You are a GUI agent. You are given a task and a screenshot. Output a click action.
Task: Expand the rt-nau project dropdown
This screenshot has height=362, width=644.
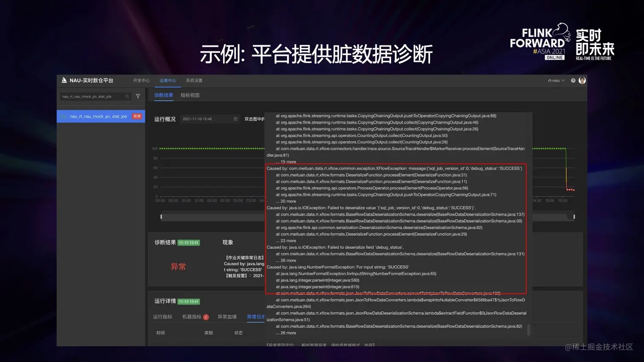[556, 80]
